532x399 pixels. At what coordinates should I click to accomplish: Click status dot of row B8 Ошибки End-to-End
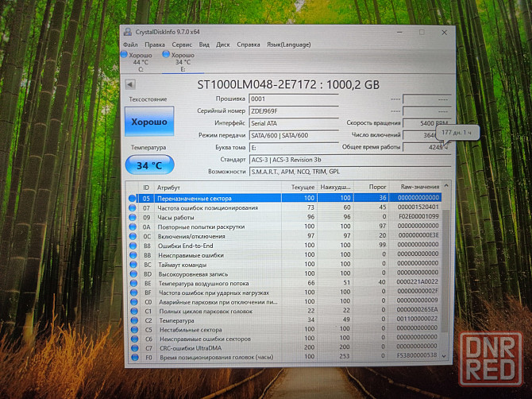(x=133, y=246)
